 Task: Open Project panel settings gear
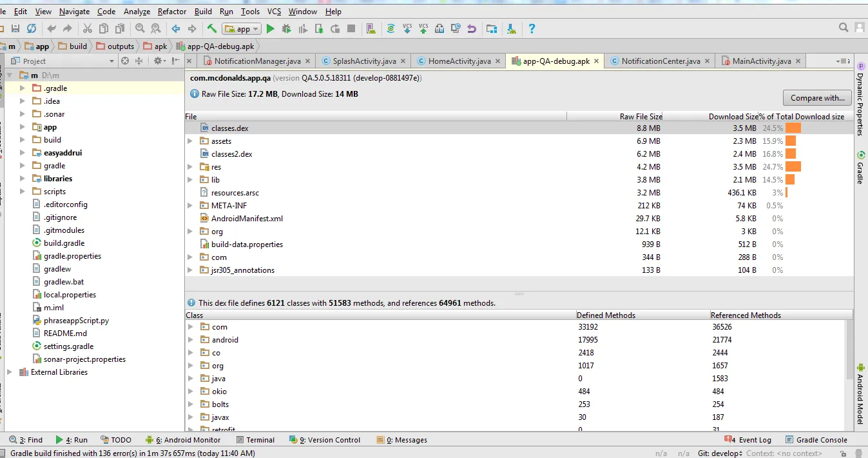pyautogui.click(x=158, y=61)
